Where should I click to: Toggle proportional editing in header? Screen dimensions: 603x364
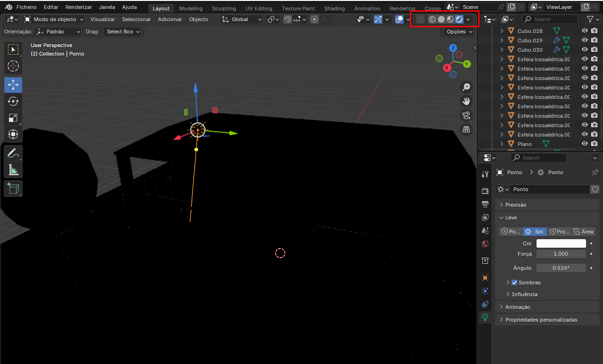(314, 19)
